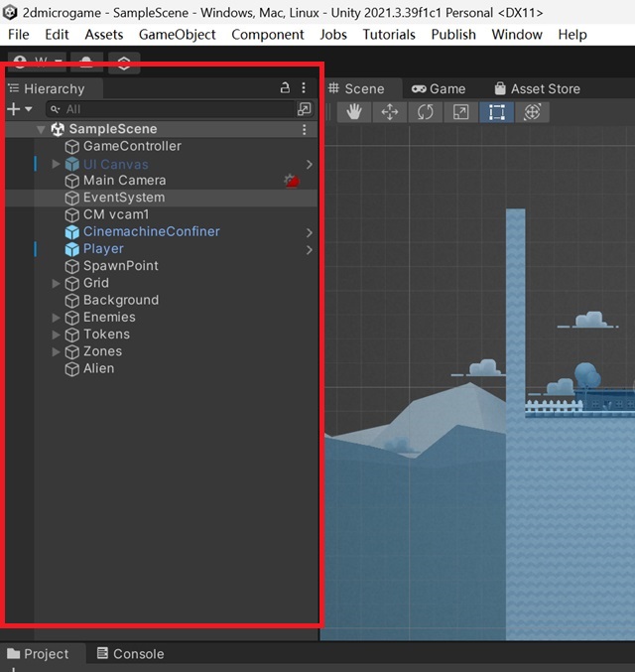Select the Hand tool in Scene toolbar
The height and width of the screenshot is (672, 635).
pyautogui.click(x=354, y=112)
